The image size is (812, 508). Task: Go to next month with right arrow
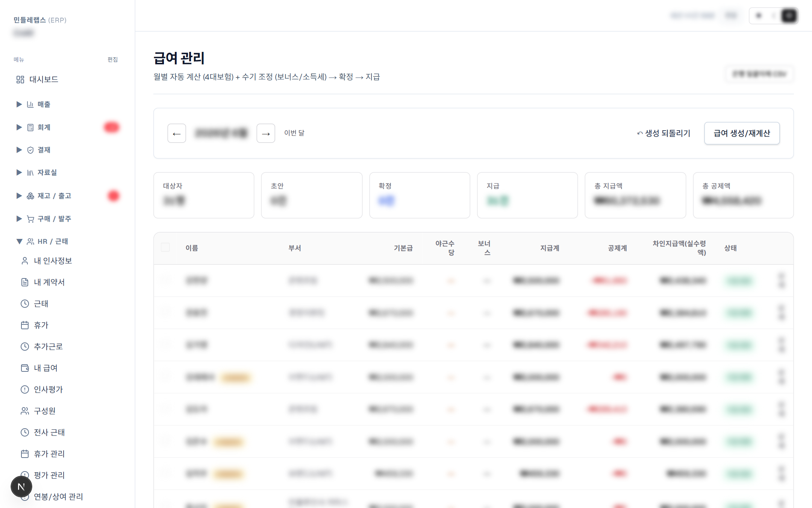pos(266,133)
